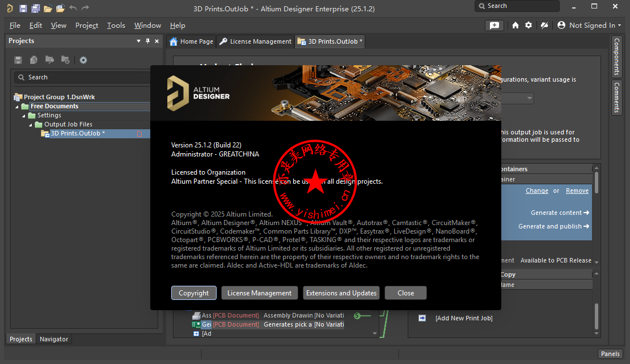
Task: Redo the last undone action
Action: [x=85, y=8]
